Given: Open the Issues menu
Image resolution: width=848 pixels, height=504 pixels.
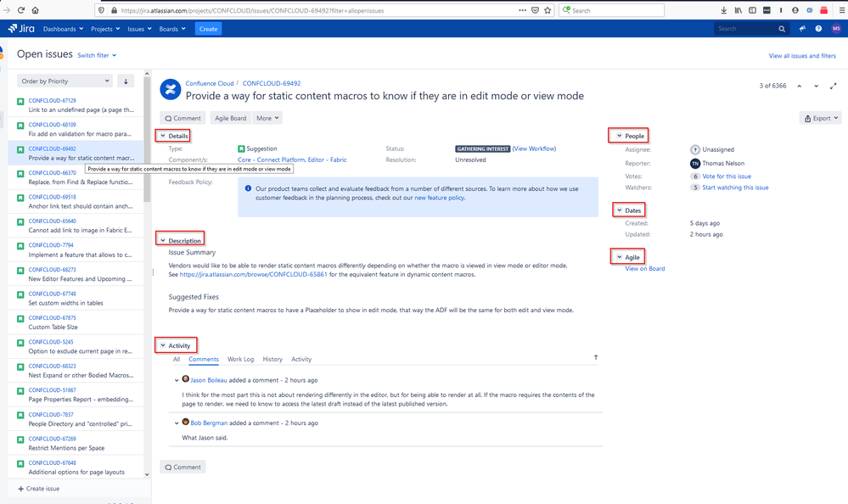Looking at the screenshot, I should (139, 29).
